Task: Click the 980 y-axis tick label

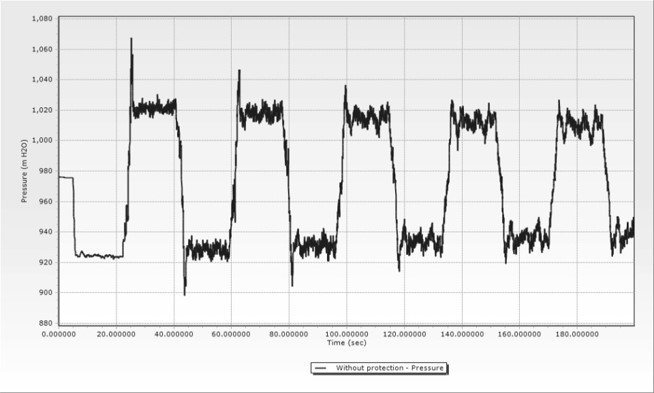Action: (46, 171)
